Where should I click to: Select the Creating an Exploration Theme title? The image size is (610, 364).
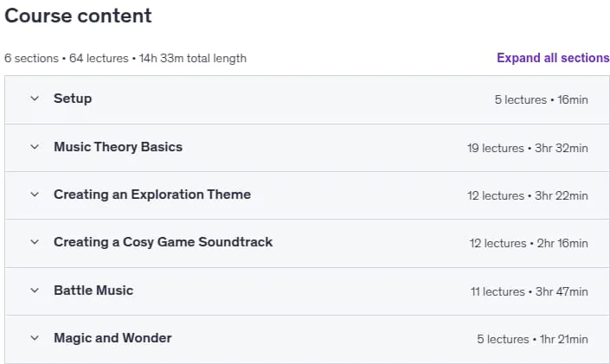click(x=152, y=195)
